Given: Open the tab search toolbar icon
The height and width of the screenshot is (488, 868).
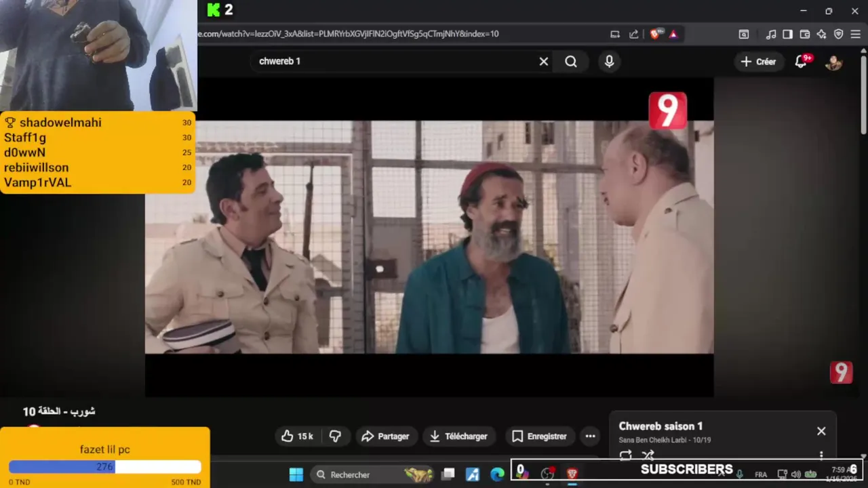Looking at the screenshot, I should [744, 34].
